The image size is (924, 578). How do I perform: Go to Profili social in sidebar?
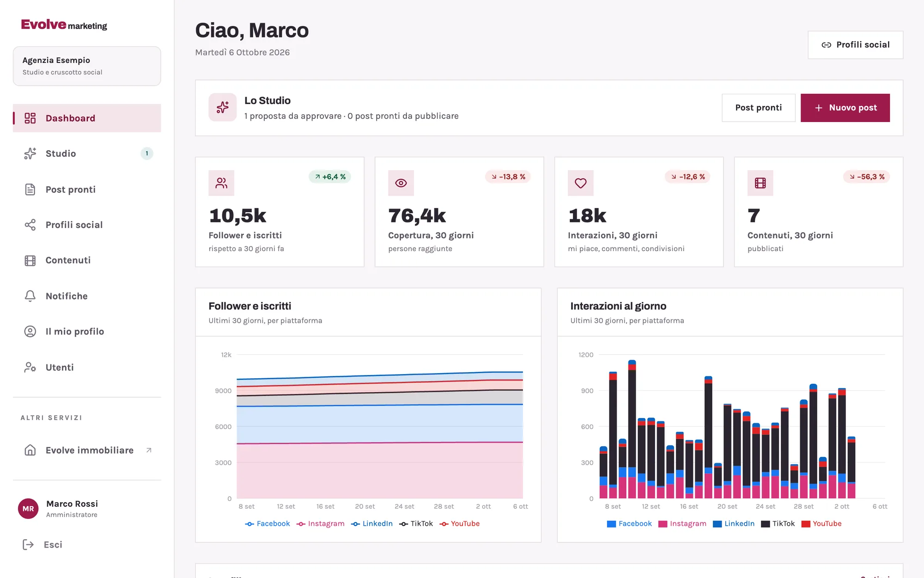[x=87, y=225]
